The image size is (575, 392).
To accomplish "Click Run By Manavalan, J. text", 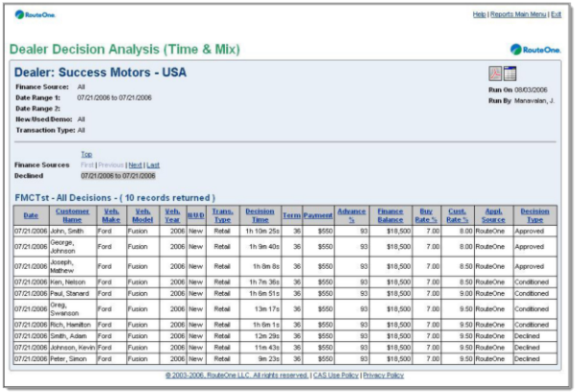I will (521, 101).
